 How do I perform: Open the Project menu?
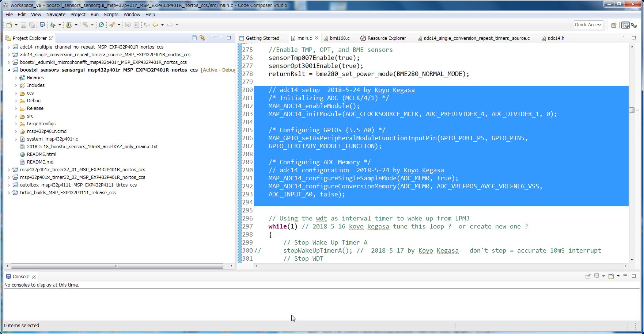pyautogui.click(x=78, y=15)
